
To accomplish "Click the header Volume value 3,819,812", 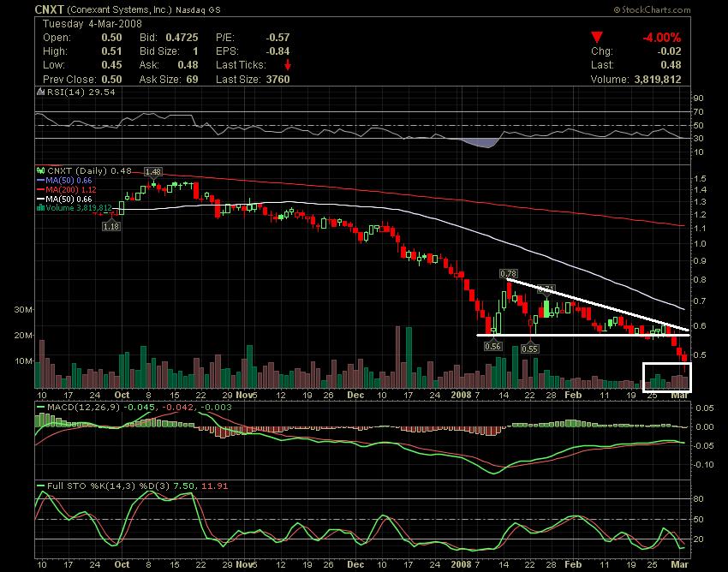I will pyautogui.click(x=658, y=80).
